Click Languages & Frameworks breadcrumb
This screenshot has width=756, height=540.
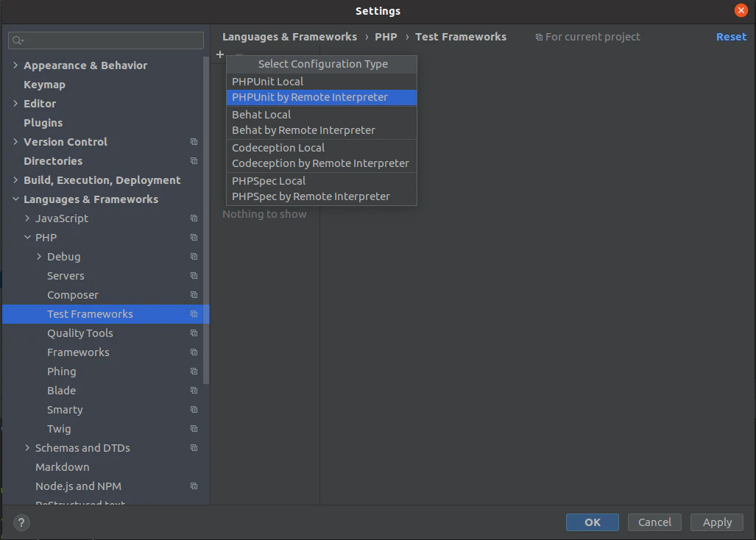(289, 37)
